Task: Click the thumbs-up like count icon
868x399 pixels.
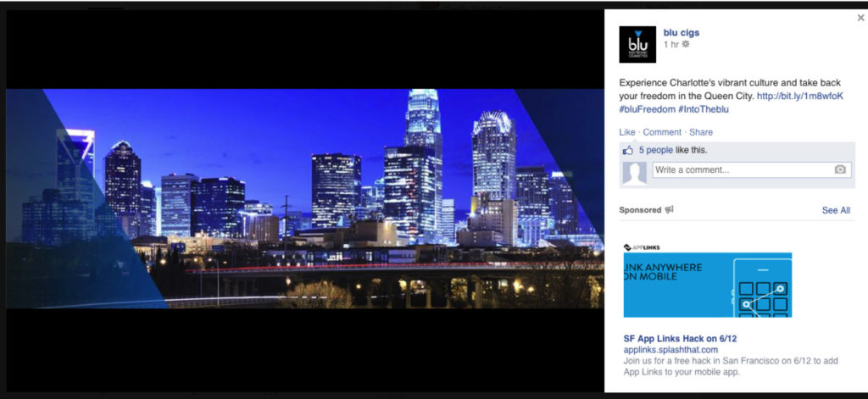Action: 628,150
